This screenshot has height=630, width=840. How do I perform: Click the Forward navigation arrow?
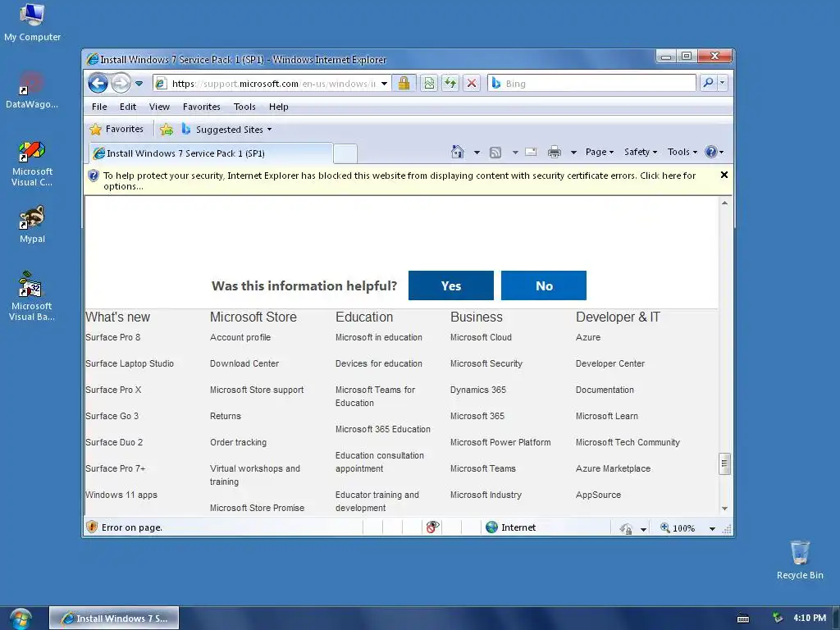121,83
